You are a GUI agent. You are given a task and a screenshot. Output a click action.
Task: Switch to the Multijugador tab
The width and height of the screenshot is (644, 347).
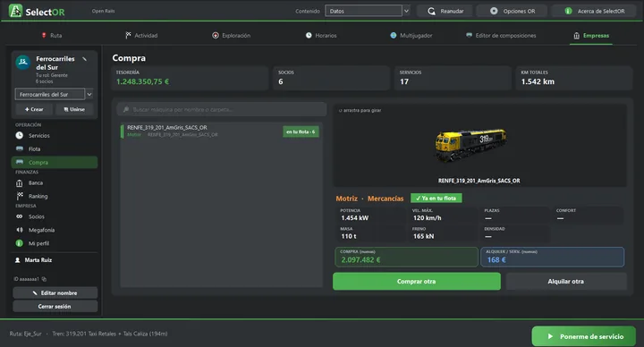tap(411, 35)
